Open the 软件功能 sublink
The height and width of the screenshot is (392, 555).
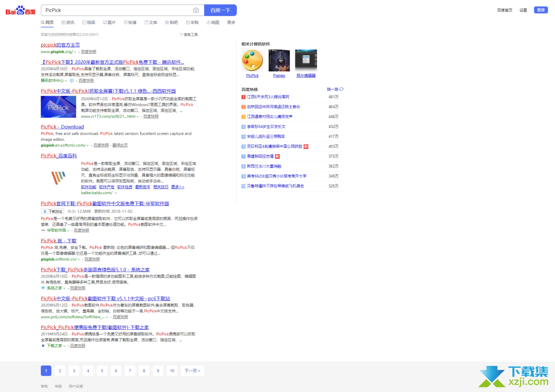(x=88, y=187)
